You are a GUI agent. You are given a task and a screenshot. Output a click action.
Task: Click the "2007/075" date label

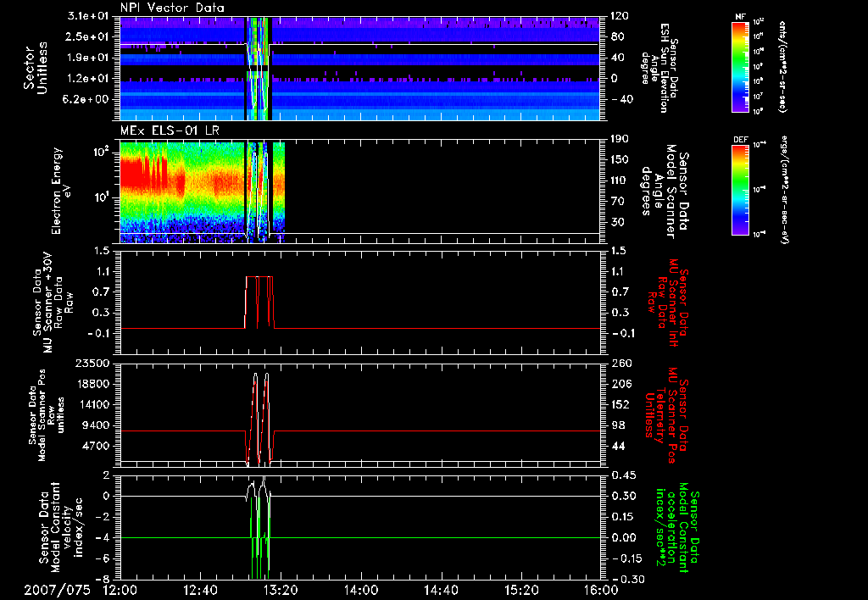coord(57,590)
